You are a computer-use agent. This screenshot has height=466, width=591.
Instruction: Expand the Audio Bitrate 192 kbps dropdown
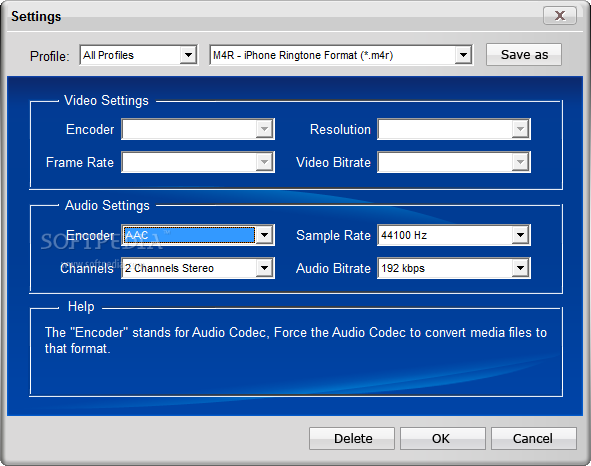520,268
